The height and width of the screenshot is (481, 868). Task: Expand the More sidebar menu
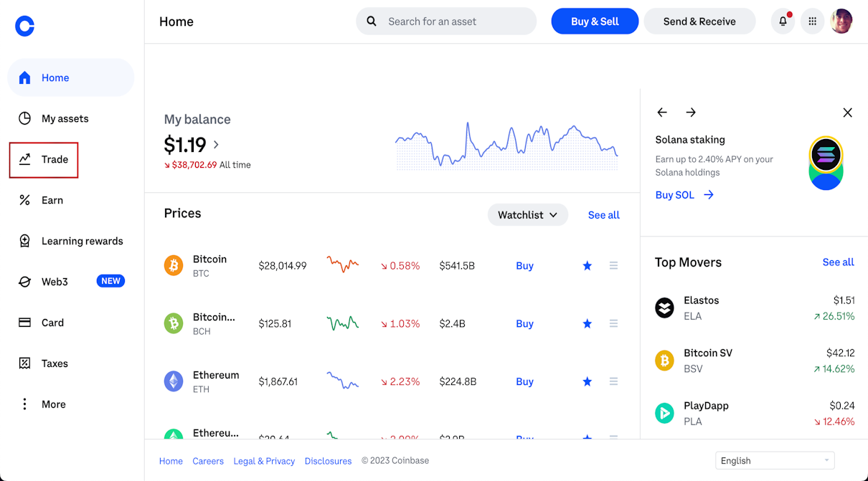tap(71, 404)
